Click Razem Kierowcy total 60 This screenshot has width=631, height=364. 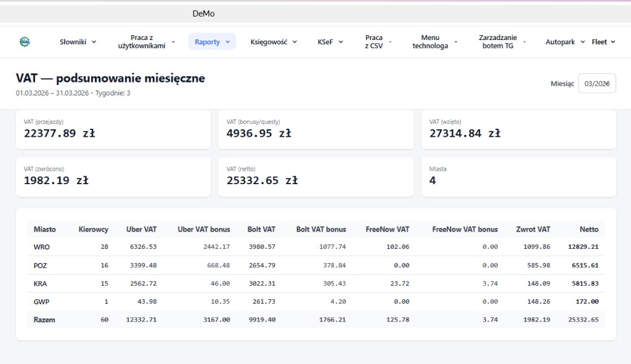pos(104,320)
